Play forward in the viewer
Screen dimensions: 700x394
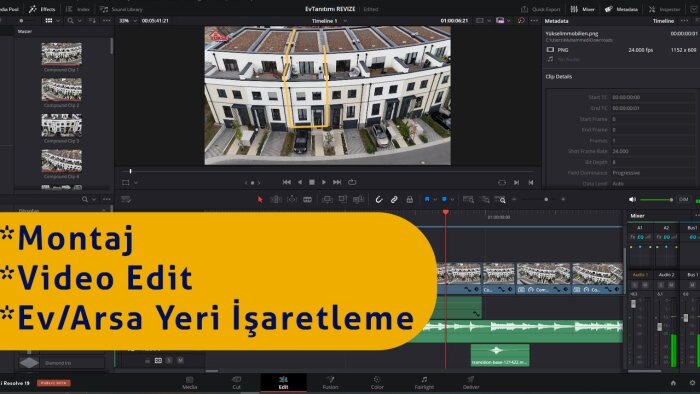[324, 182]
